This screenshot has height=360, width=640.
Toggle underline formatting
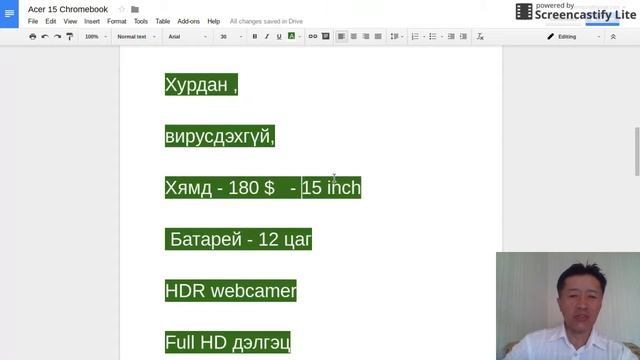[x=279, y=37]
